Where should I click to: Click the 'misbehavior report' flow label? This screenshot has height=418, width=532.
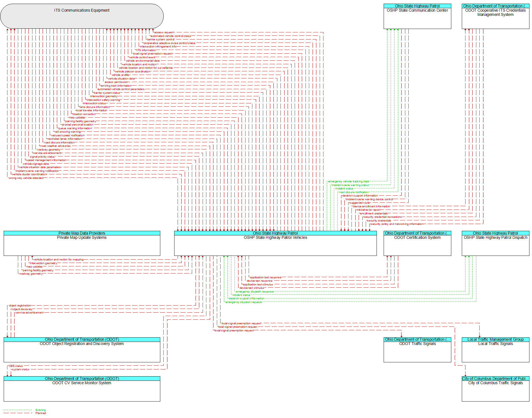point(368,210)
